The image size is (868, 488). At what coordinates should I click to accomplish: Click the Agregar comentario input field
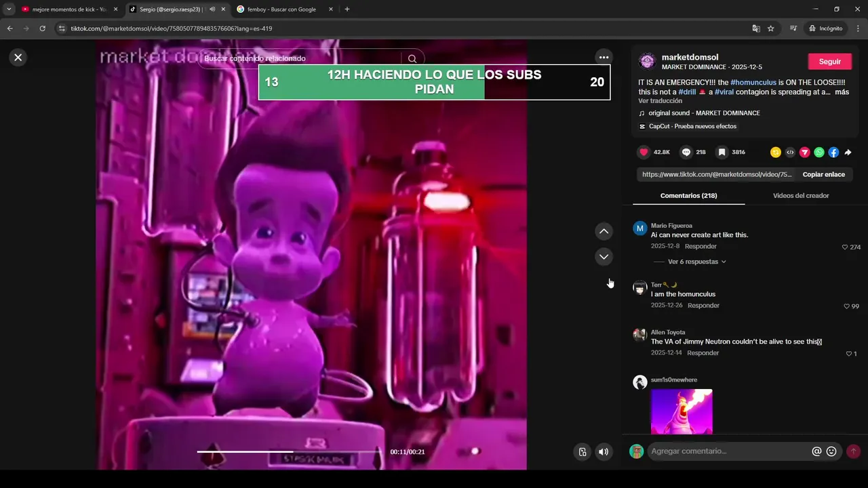point(728,451)
